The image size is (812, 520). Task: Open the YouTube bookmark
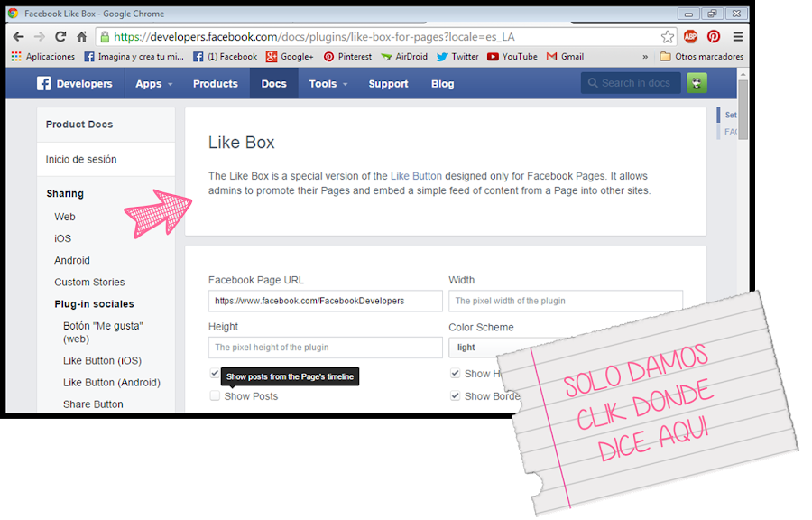[x=512, y=57]
